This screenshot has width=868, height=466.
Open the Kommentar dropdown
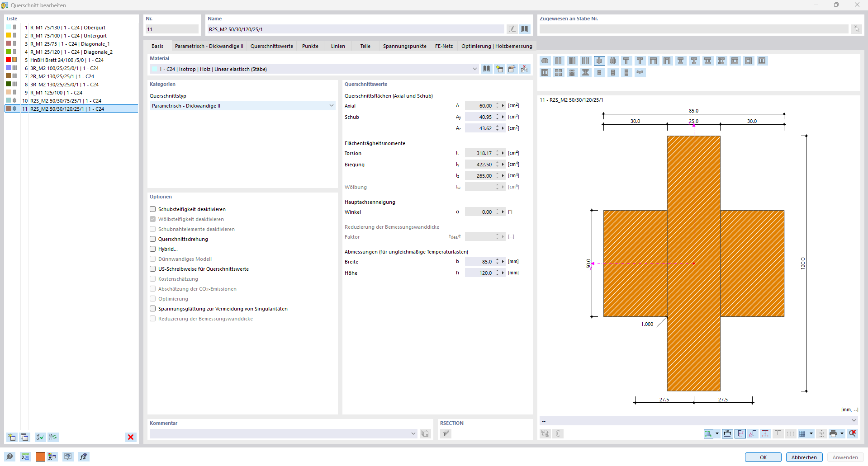click(413, 433)
